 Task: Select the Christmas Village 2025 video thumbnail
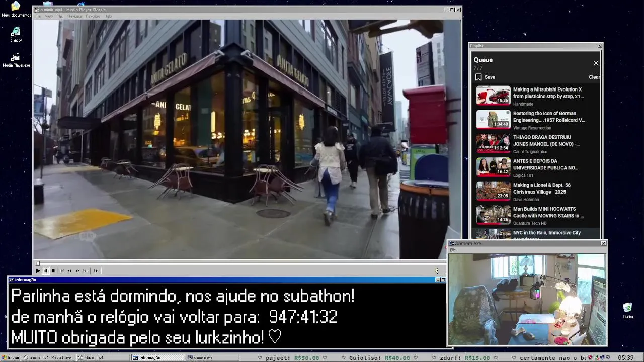point(493,191)
